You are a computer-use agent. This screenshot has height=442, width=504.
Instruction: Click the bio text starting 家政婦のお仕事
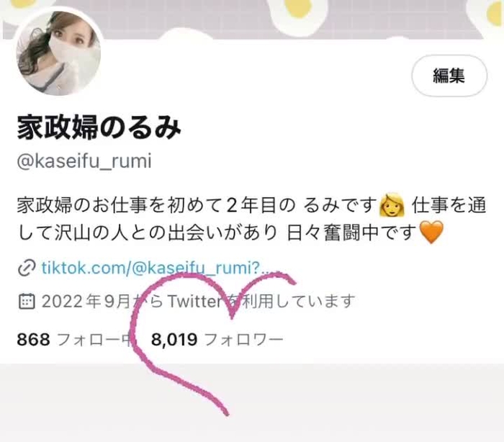[251, 219]
